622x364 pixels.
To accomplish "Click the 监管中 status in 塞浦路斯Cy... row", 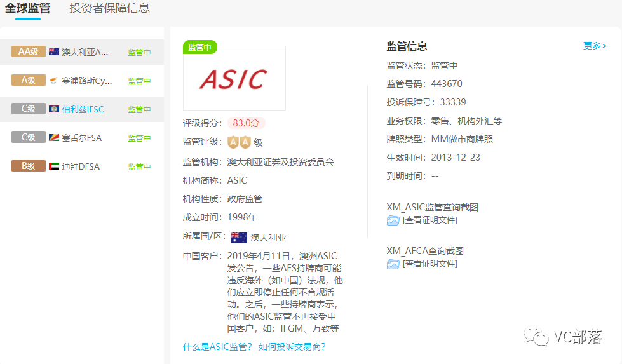I will click(139, 81).
